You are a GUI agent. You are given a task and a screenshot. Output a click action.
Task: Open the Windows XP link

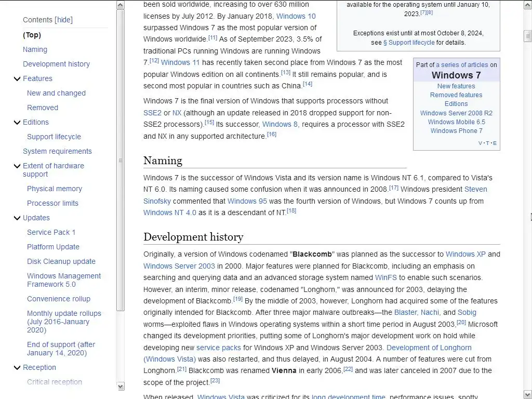click(465, 255)
